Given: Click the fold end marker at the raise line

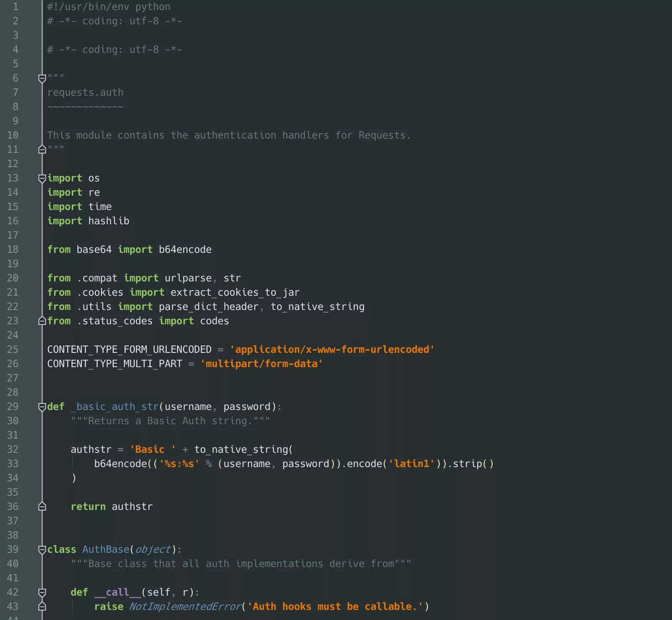Looking at the screenshot, I should click(x=42, y=606).
